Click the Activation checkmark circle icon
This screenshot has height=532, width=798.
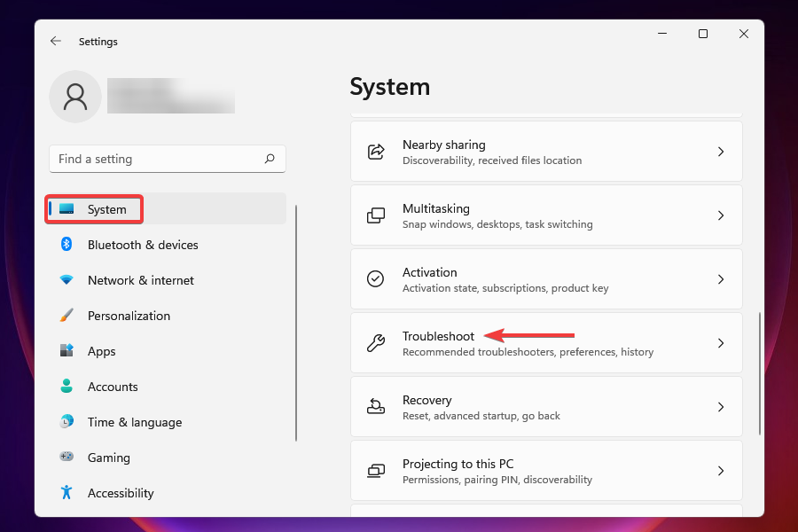click(x=376, y=279)
